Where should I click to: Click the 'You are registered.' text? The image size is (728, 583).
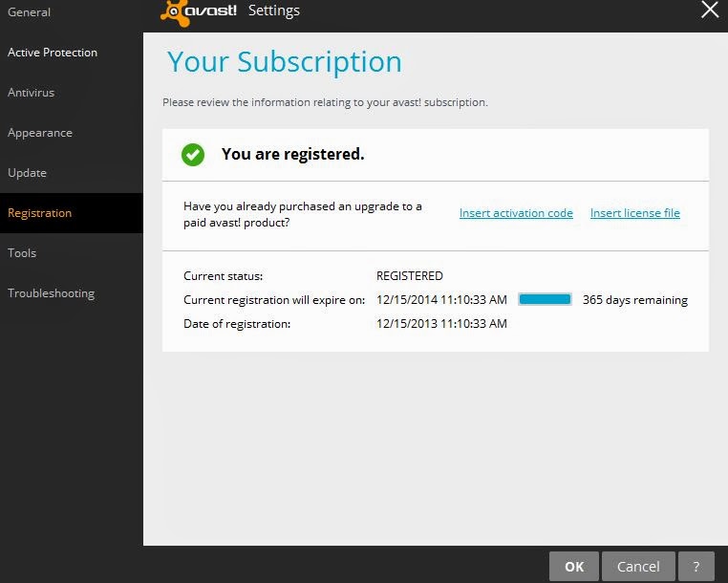pyautogui.click(x=292, y=154)
